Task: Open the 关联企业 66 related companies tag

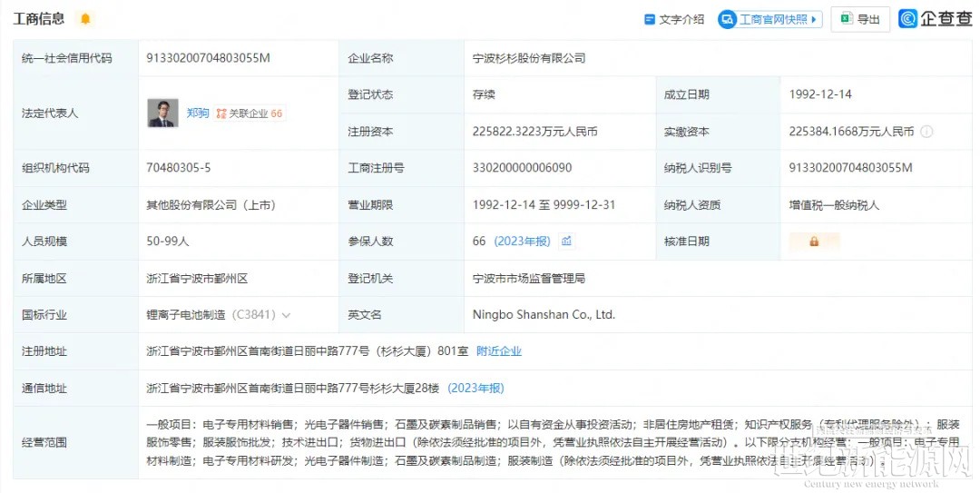Action: click(250, 113)
